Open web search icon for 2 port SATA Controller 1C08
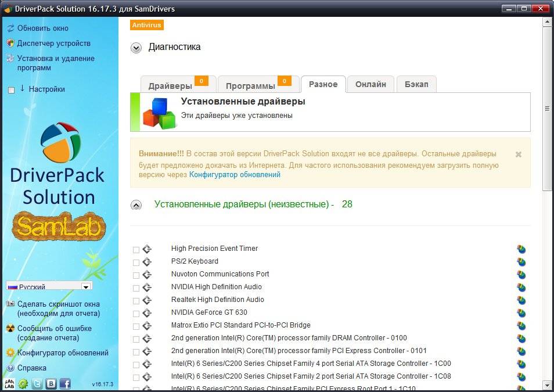 tap(521, 376)
